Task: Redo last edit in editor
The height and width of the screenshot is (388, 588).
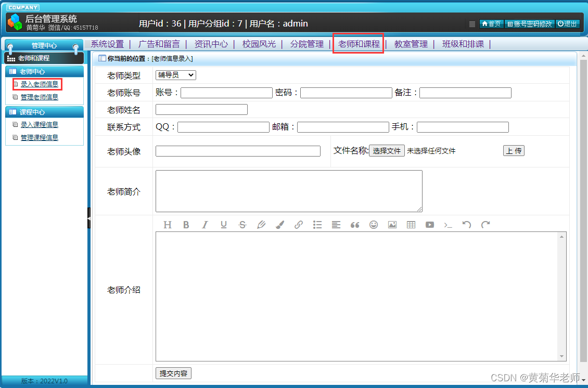Action: coord(485,225)
